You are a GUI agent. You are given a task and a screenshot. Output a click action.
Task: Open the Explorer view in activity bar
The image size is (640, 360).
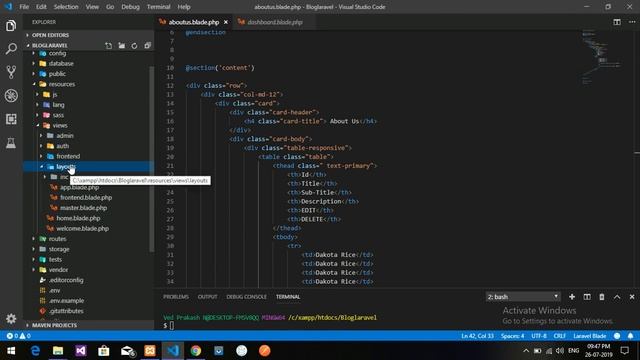11,26
